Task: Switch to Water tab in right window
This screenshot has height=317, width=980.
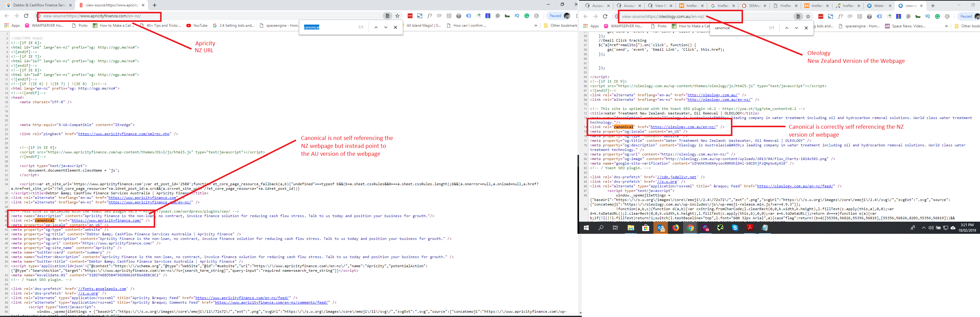Action: 879,6
